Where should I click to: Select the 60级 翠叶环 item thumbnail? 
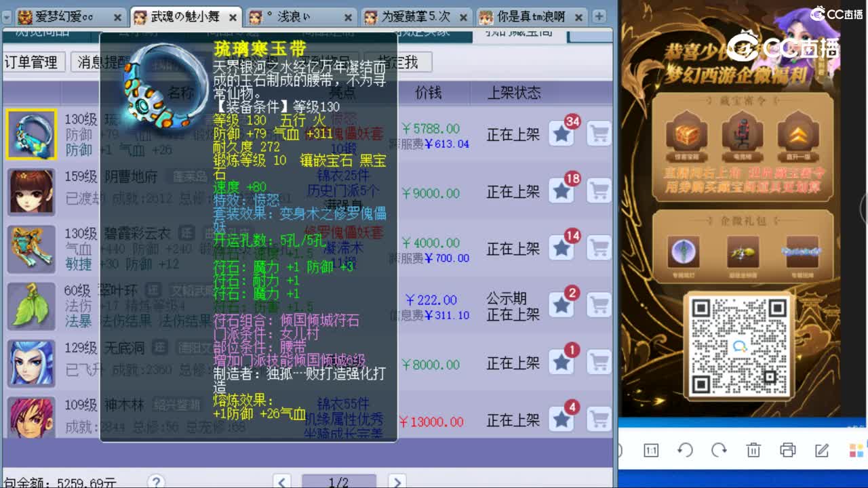click(x=31, y=306)
